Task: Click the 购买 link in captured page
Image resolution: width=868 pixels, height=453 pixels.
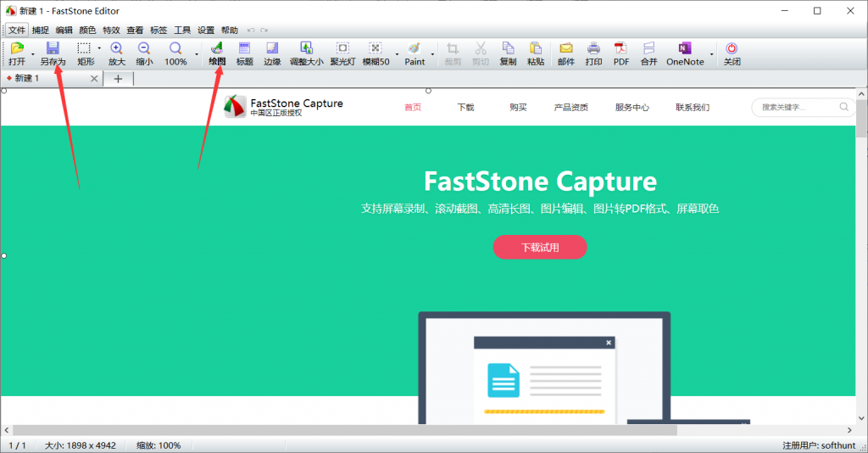Action: click(518, 108)
